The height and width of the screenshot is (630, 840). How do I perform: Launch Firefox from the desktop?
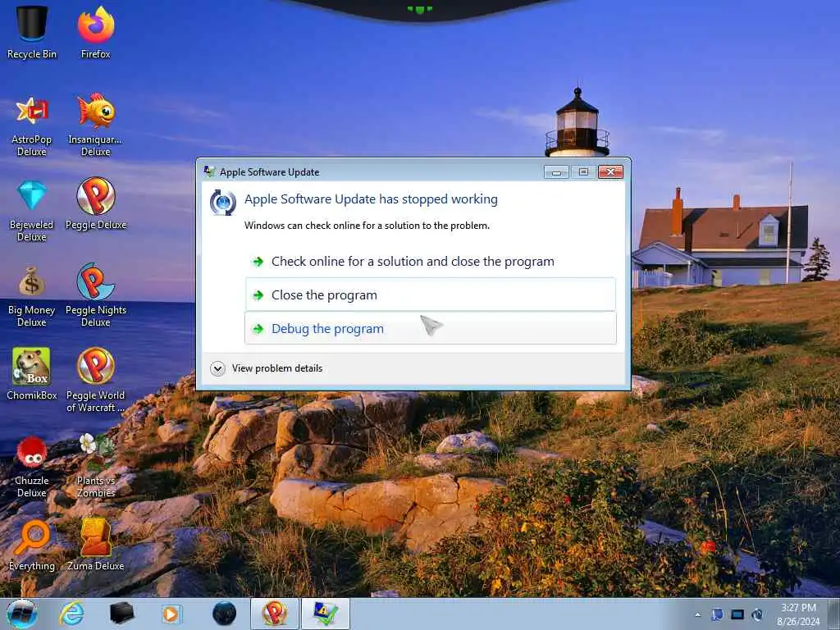96,31
